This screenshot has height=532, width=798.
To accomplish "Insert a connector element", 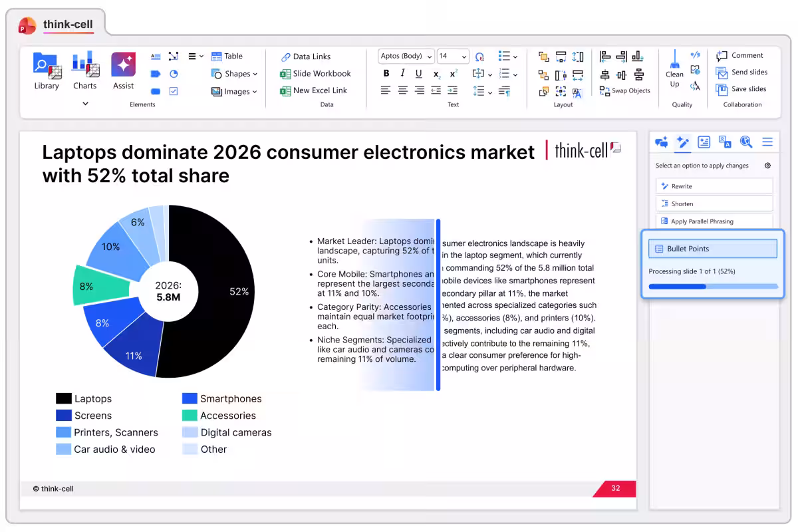I will coord(174,57).
